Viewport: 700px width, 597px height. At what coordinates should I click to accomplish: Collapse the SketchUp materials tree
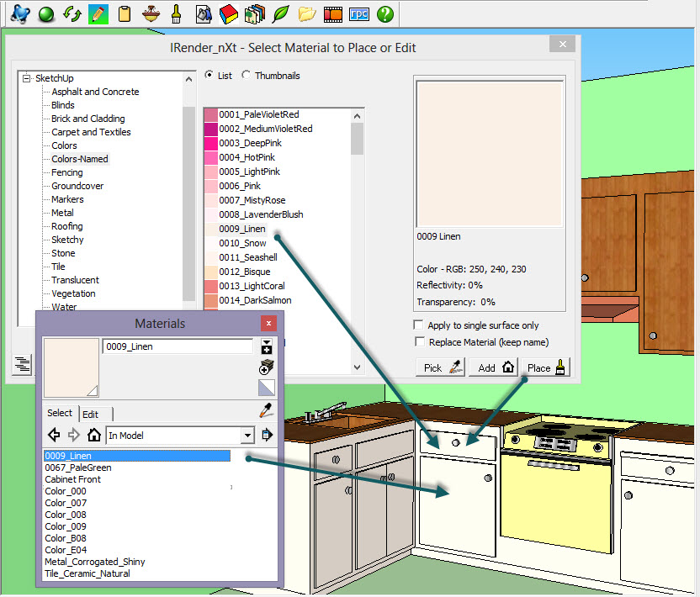pos(26,77)
